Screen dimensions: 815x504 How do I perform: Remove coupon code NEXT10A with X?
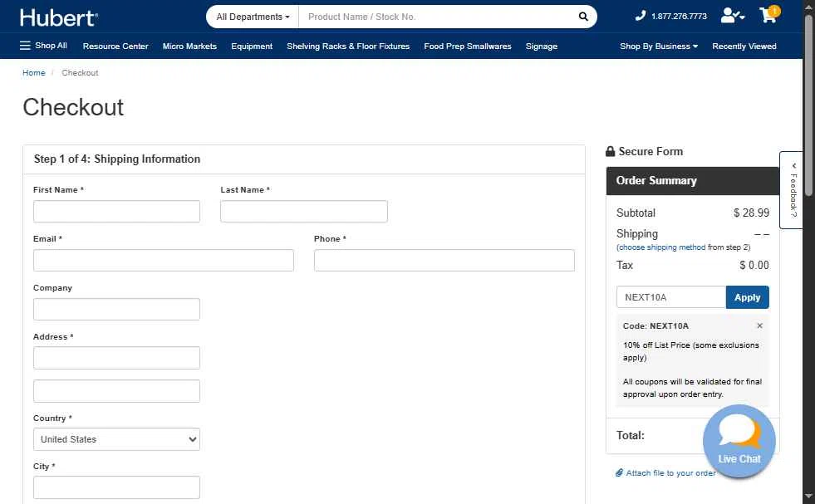click(x=759, y=325)
